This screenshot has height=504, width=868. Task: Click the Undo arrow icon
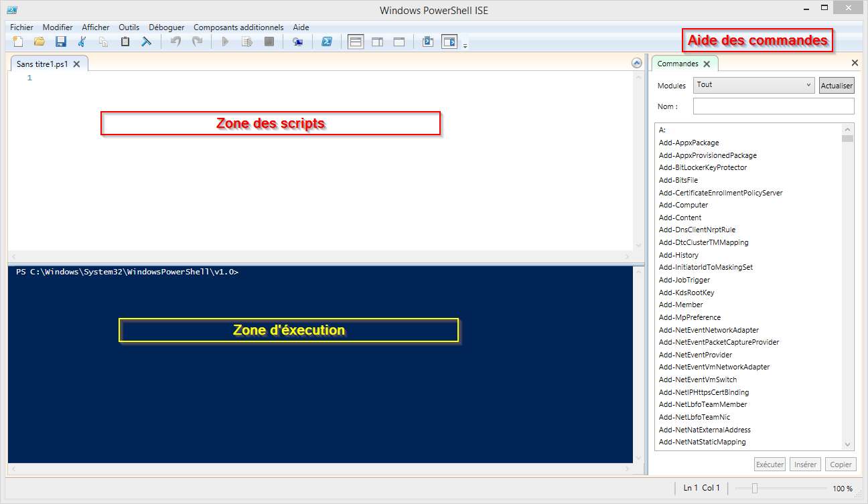(175, 41)
